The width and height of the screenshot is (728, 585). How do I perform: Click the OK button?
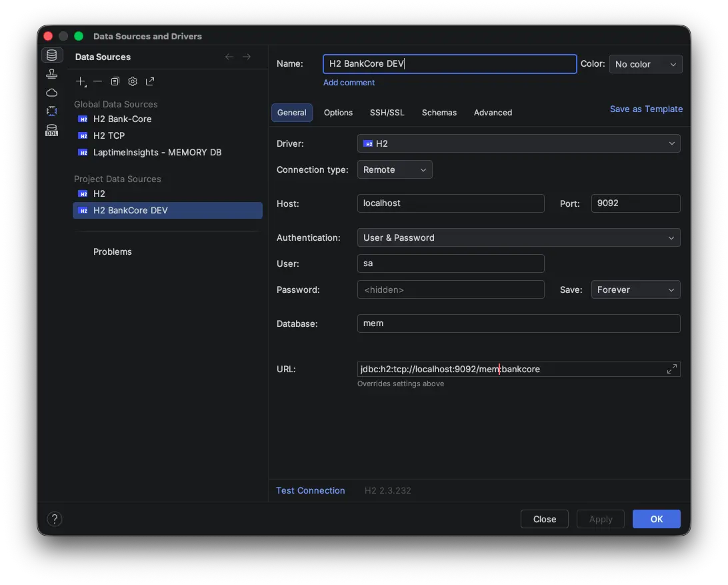click(656, 519)
